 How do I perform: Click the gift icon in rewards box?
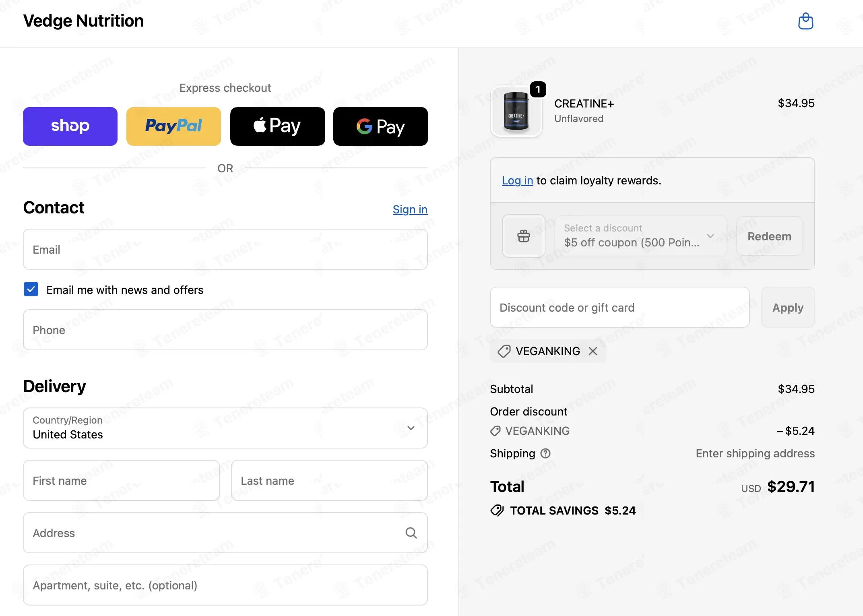coord(523,236)
